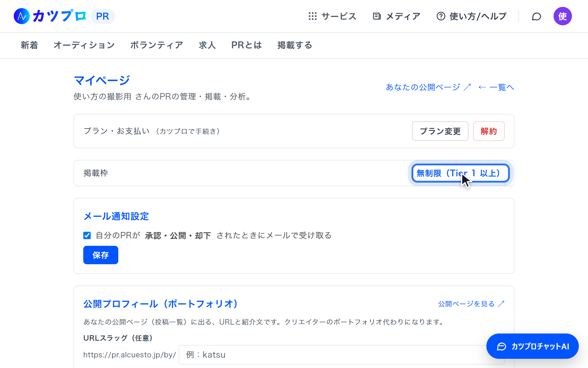Switch to the ボランティア tab

pos(156,45)
